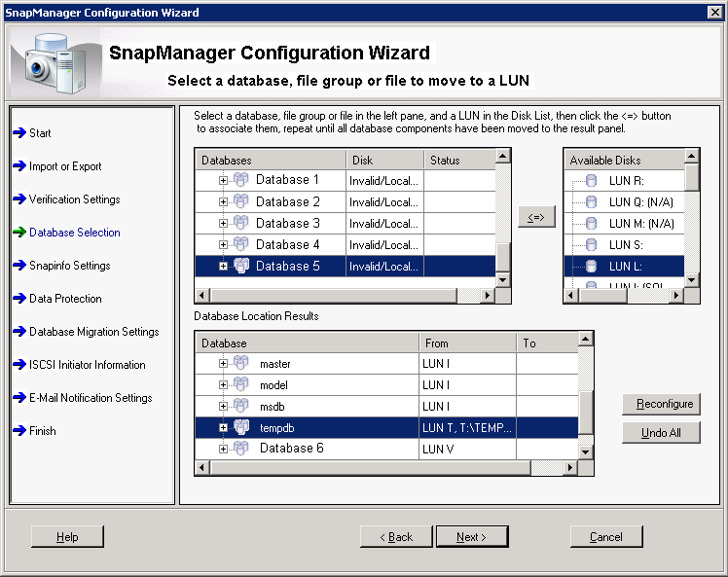Select the Database Selection step
The width and height of the screenshot is (728, 577).
[x=75, y=233]
